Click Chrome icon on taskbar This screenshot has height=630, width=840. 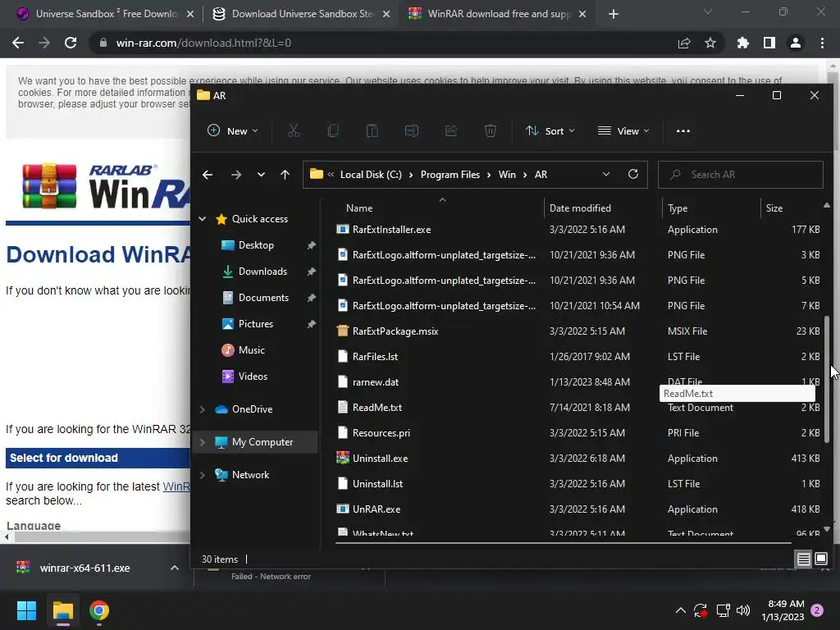click(99, 610)
